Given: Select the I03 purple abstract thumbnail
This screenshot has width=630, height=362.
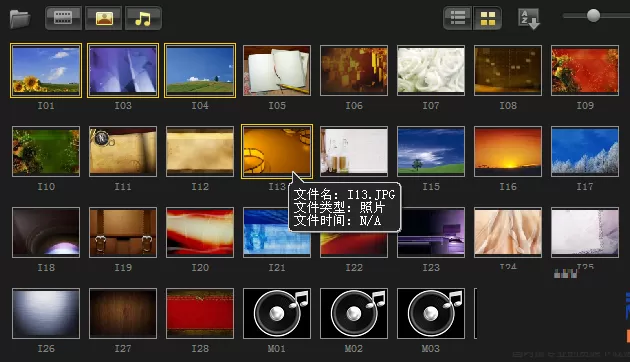Looking at the screenshot, I should point(123,70).
